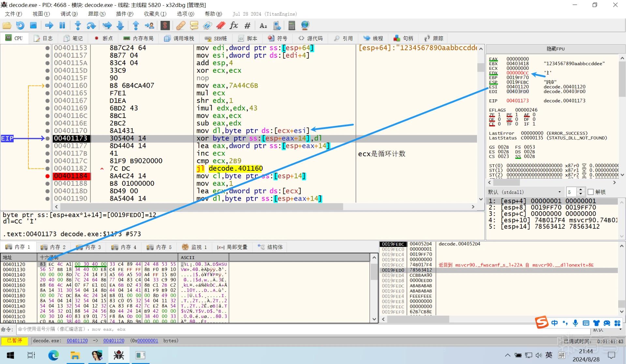Increase the argument count stepper
This screenshot has height=364, width=626.
click(x=580, y=190)
